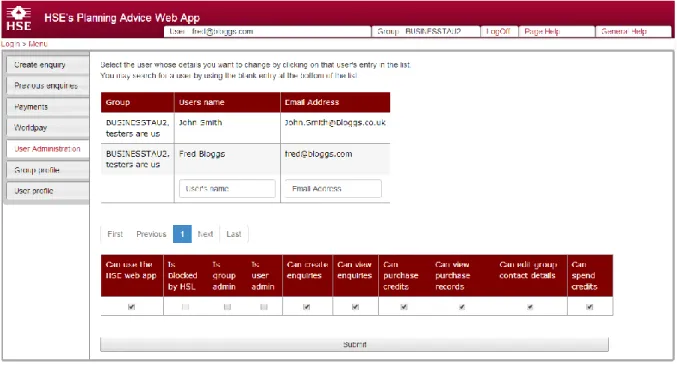Open Previous enquiries from the sidebar
This screenshot has width=677, height=372.
[x=47, y=86]
